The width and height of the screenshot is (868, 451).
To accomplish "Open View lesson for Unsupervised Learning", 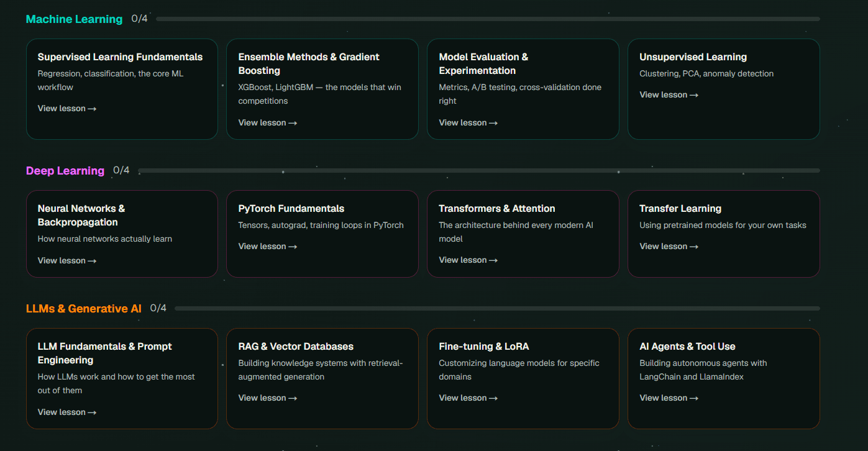I will click(669, 95).
